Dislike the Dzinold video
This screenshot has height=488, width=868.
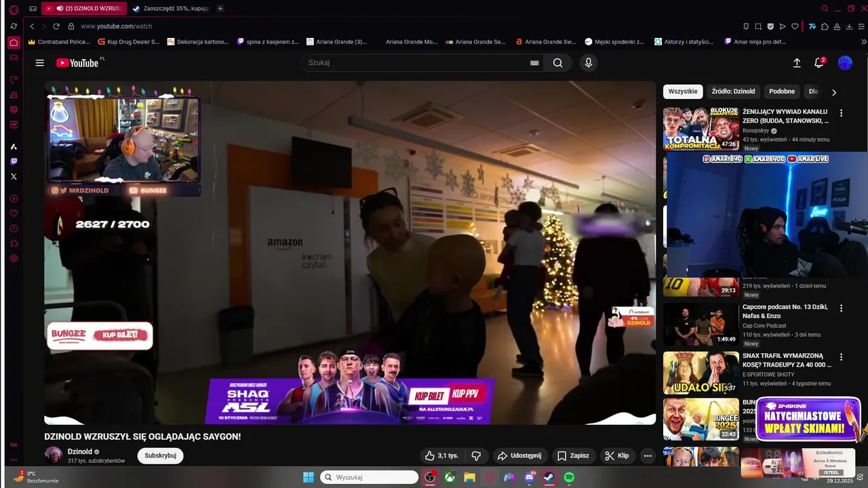[x=476, y=455]
